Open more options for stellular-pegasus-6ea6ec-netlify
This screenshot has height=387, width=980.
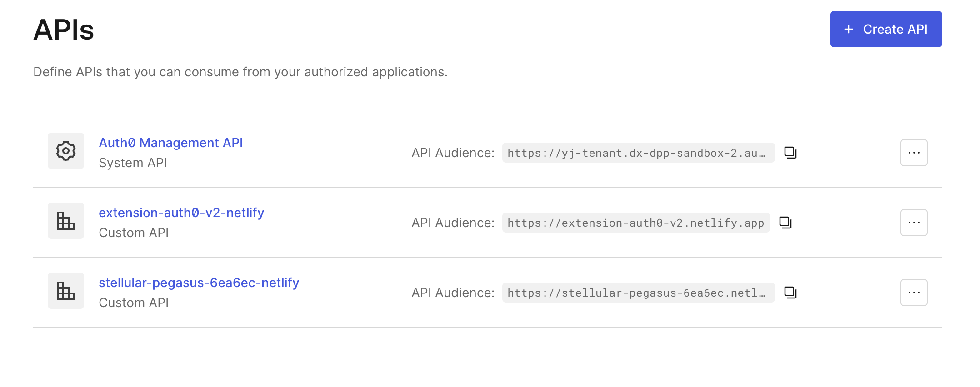tap(914, 293)
